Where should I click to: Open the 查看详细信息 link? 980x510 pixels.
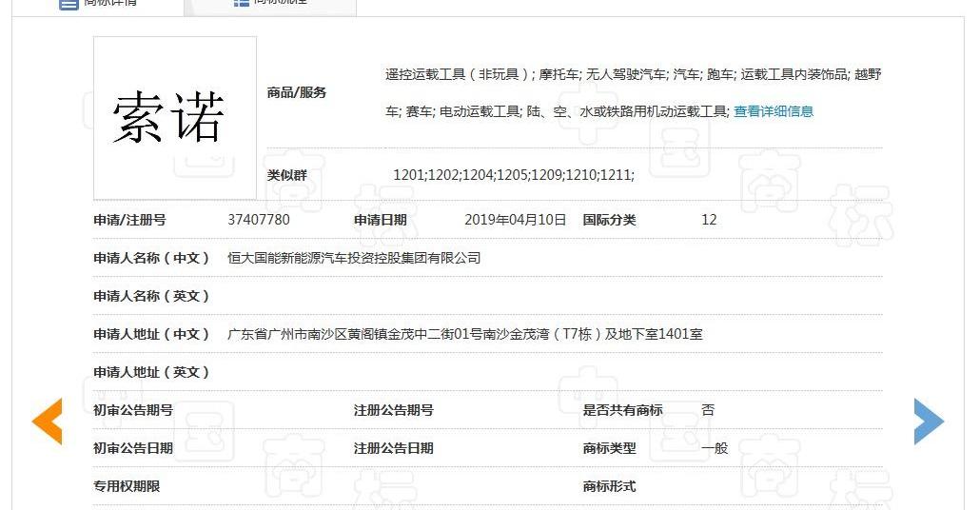coord(774,111)
